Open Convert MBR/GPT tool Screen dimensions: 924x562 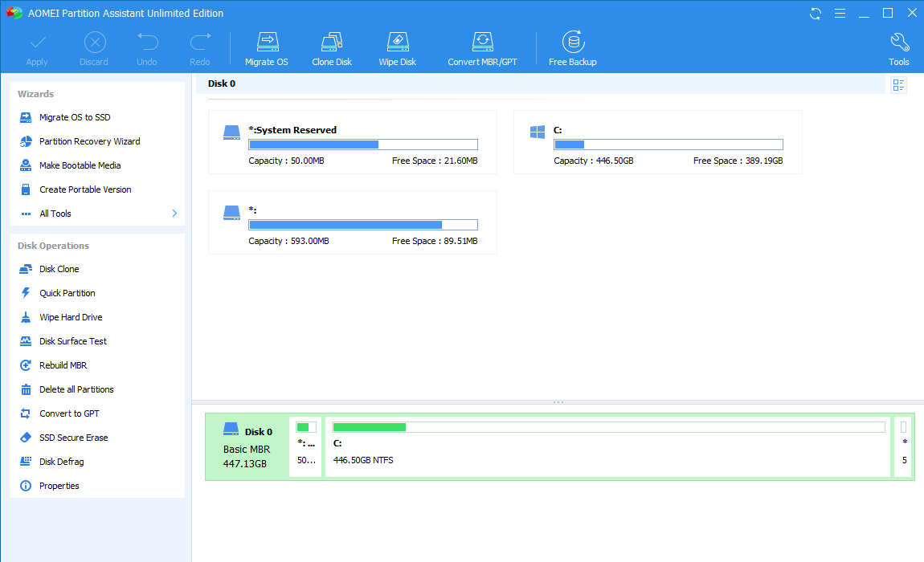pyautogui.click(x=483, y=49)
